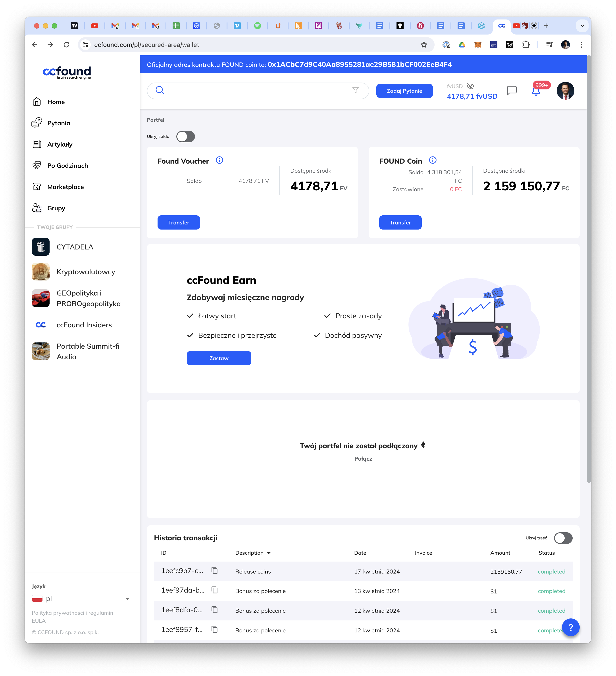Image resolution: width=616 pixels, height=676 pixels.
Task: Click the Found Voucher info circle icon
Action: [x=220, y=160]
